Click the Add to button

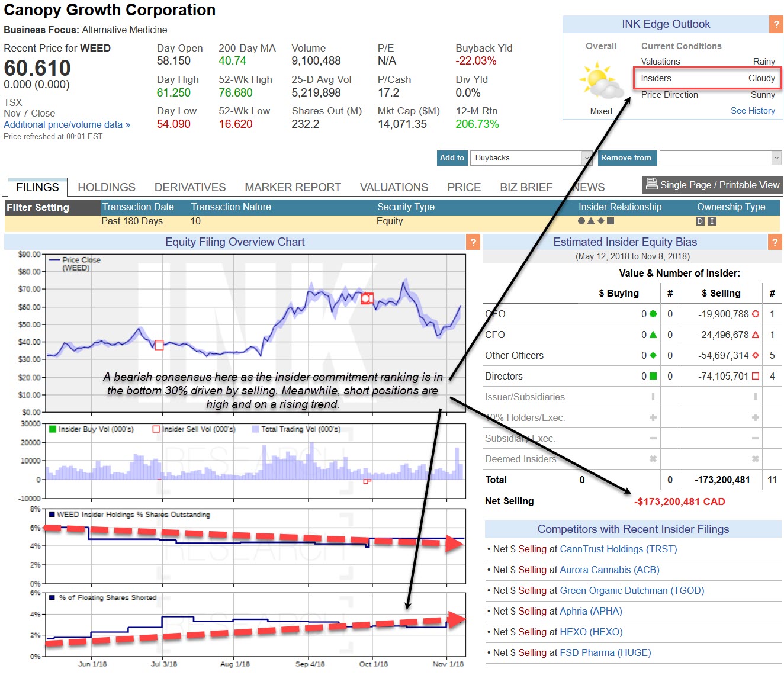point(452,158)
